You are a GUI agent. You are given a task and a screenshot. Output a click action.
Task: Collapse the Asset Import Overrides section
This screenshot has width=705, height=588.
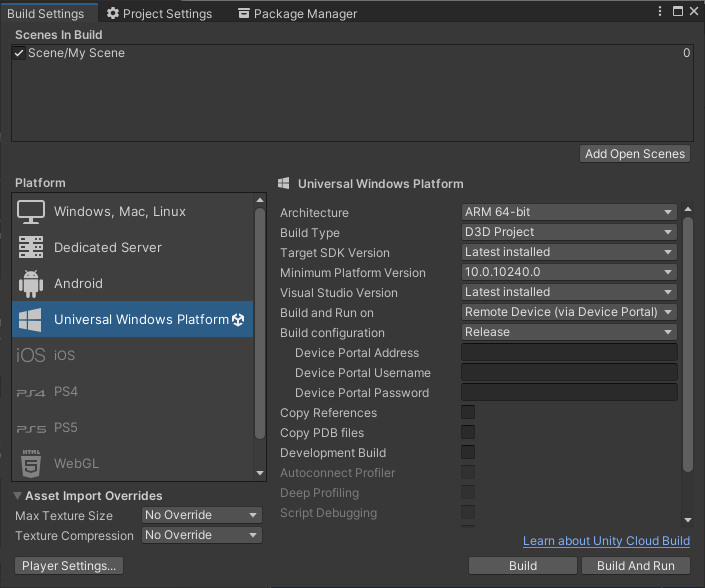(18, 496)
